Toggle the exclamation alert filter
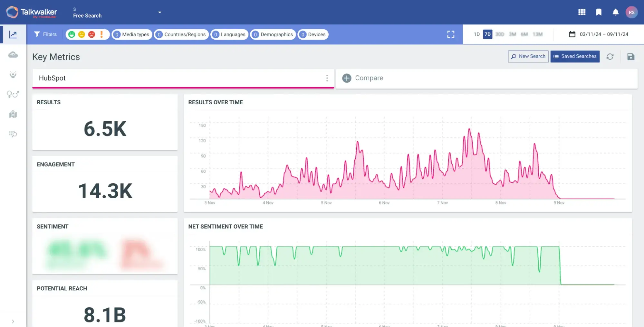Viewport: 644px width, 327px height. [101, 34]
